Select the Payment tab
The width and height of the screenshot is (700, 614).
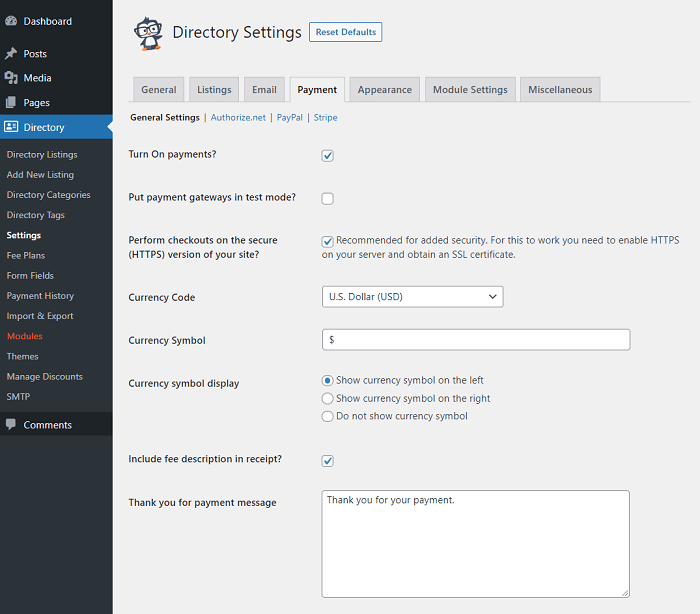[317, 90]
